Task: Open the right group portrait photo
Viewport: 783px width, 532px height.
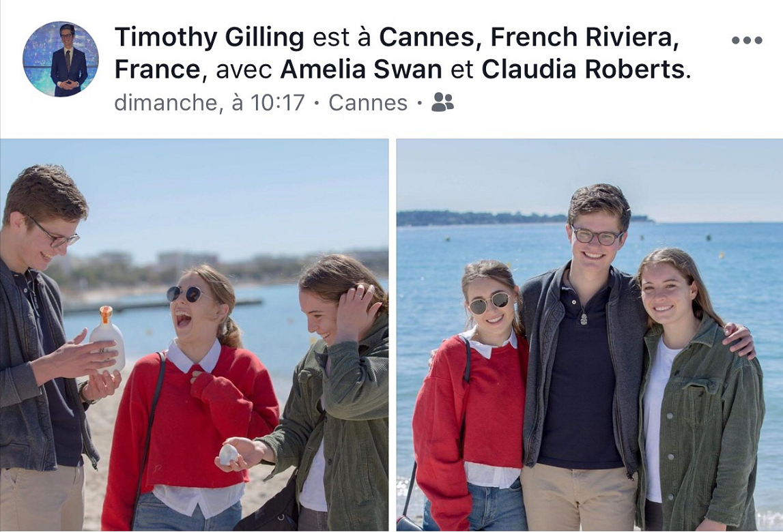Action: point(590,334)
